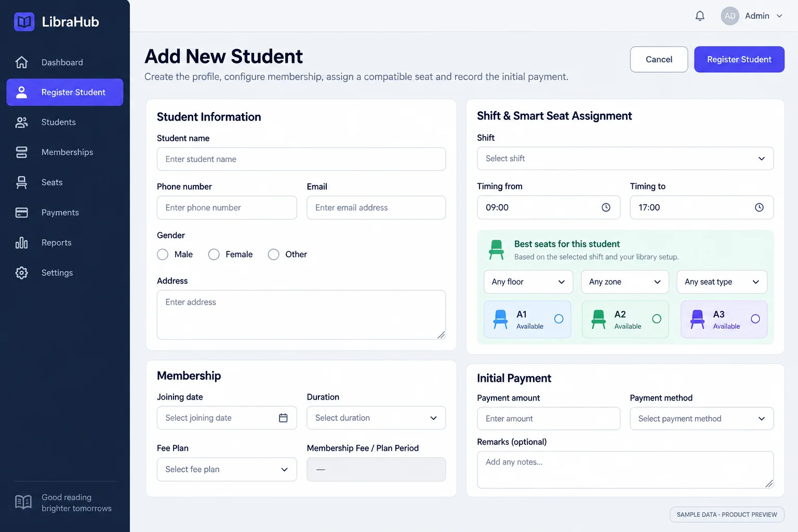798x532 pixels.
Task: Click the Admin username label
Action: pyautogui.click(x=757, y=16)
